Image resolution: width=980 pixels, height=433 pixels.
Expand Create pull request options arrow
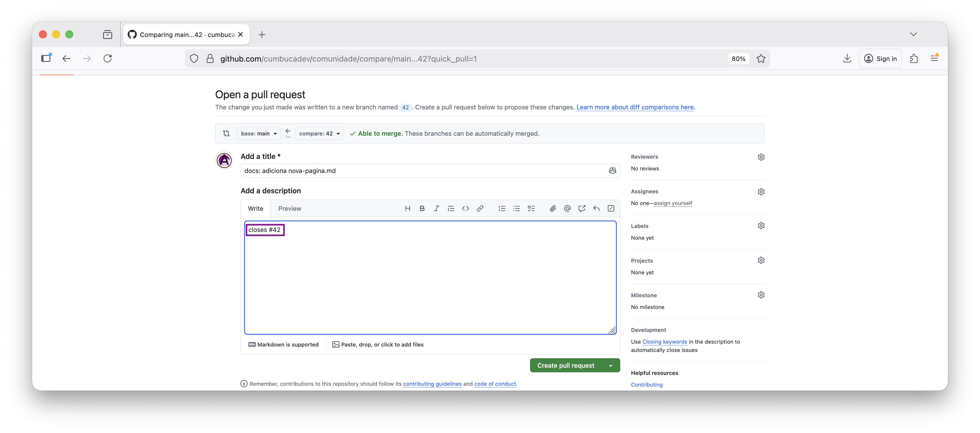(x=610, y=365)
